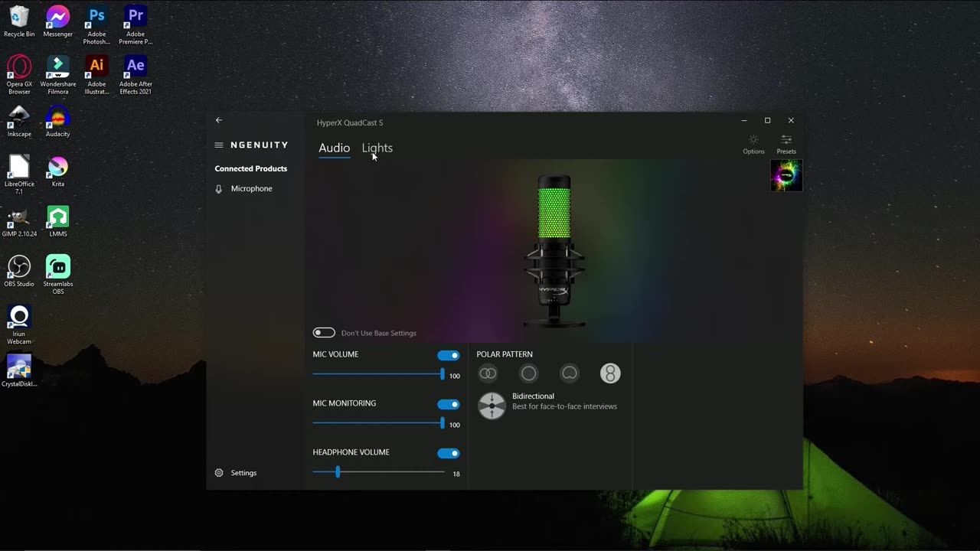The image size is (980, 551).
Task: Launch Krita desktop icon
Action: coord(57,171)
